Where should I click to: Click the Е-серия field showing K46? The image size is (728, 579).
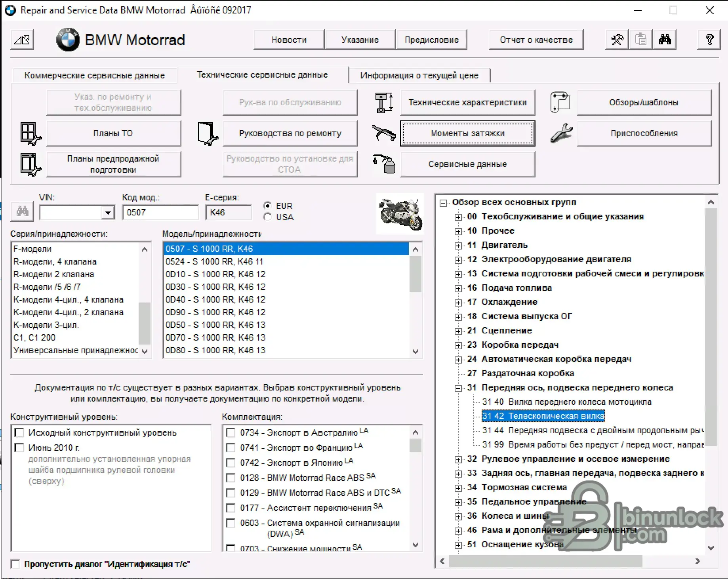(x=229, y=212)
